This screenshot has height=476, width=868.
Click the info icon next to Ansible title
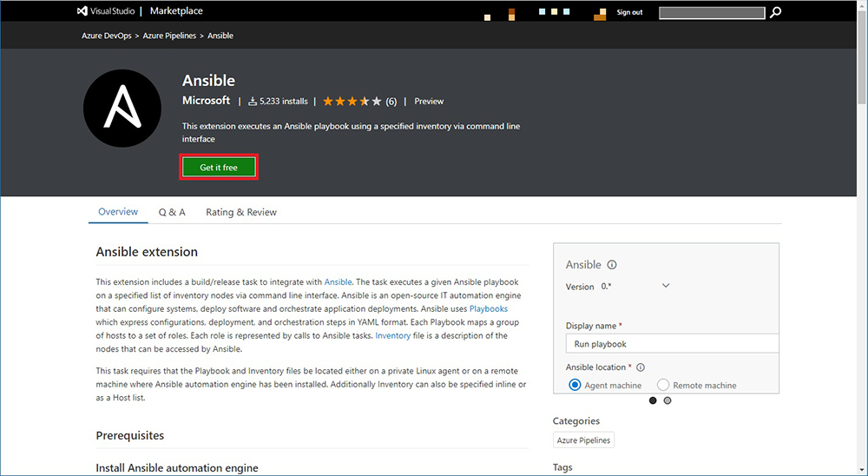click(x=612, y=265)
